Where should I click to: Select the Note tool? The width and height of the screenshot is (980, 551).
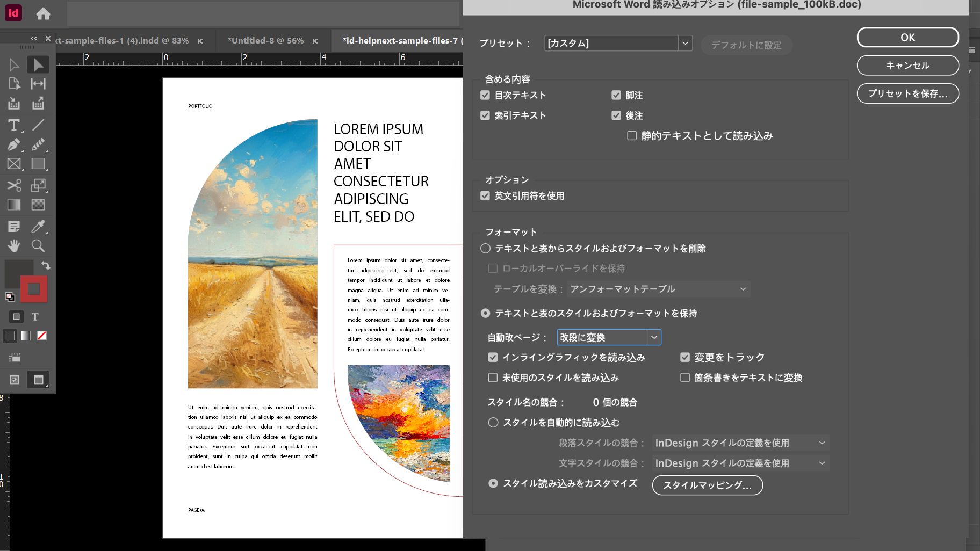(14, 227)
